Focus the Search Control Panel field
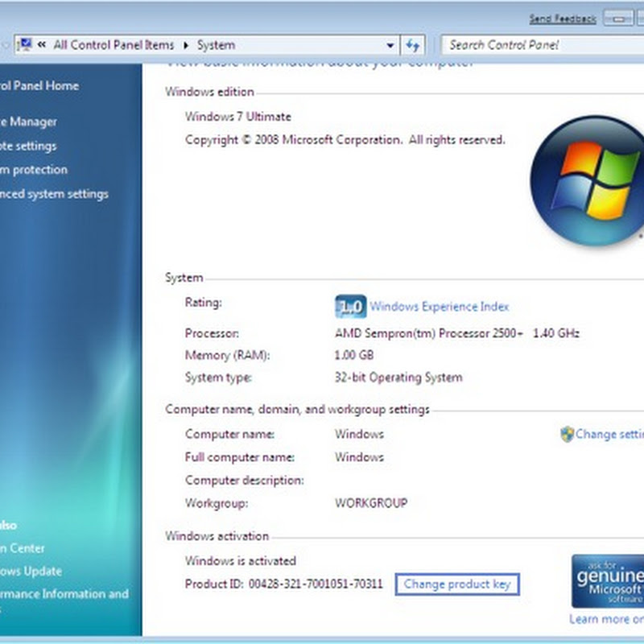This screenshot has height=644, width=644. tap(543, 45)
